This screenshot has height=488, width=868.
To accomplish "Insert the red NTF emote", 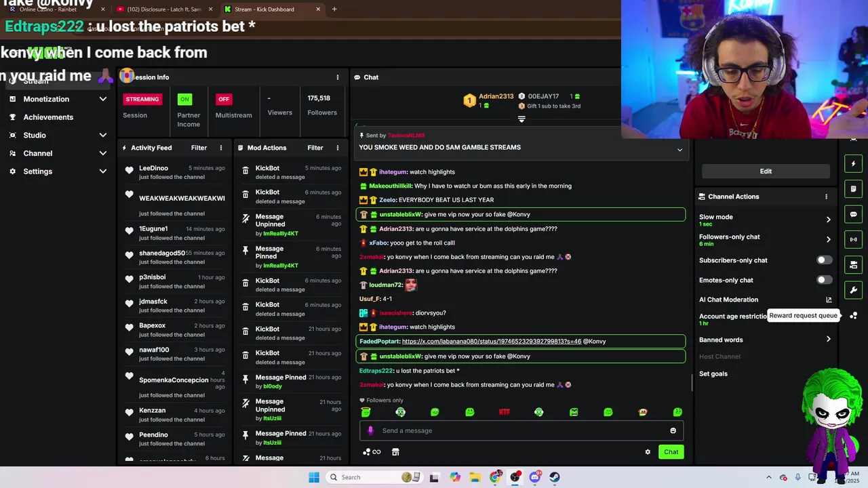I will tap(504, 412).
